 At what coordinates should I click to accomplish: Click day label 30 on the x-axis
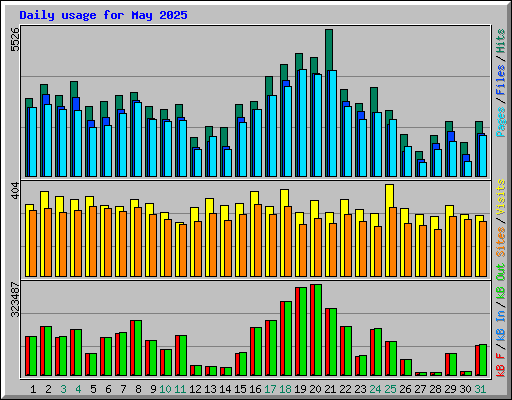tap(465, 389)
